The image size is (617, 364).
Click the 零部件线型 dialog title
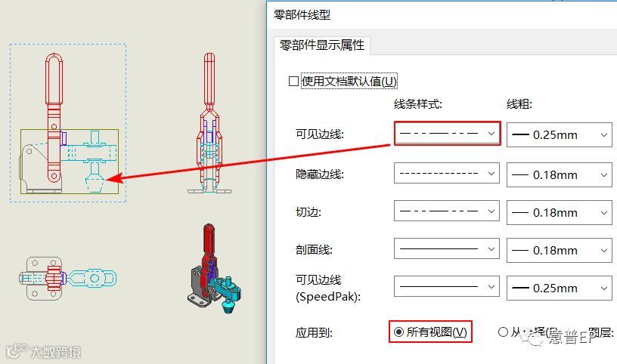(x=302, y=15)
